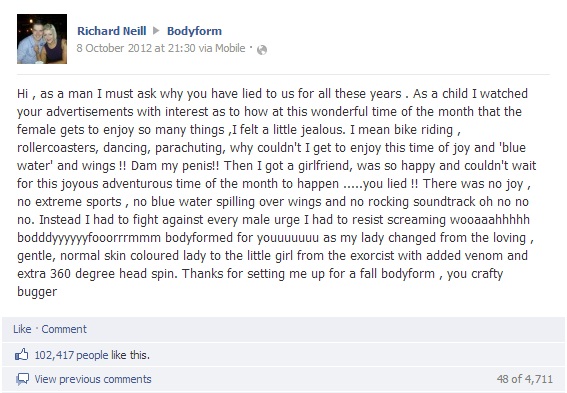The image size is (567, 393).
Task: Like the post using the Like link
Action: (x=22, y=329)
